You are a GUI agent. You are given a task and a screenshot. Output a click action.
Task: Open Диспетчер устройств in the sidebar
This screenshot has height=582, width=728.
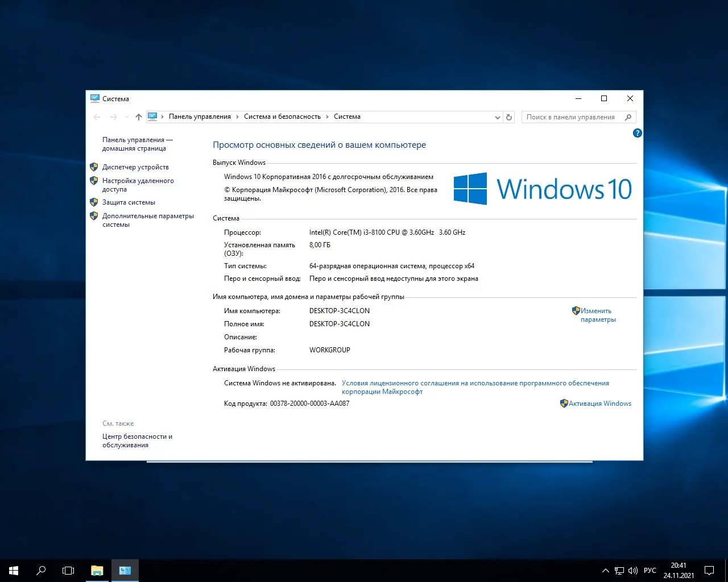pos(135,167)
